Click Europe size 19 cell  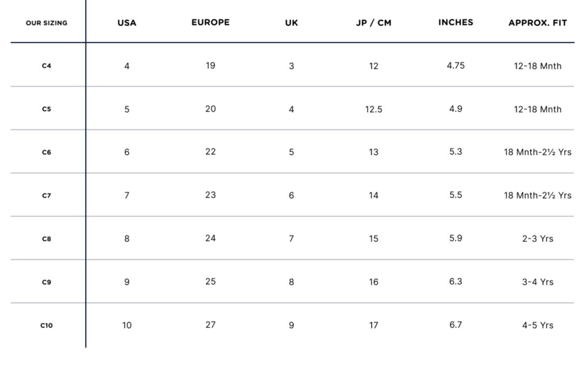coord(211,65)
